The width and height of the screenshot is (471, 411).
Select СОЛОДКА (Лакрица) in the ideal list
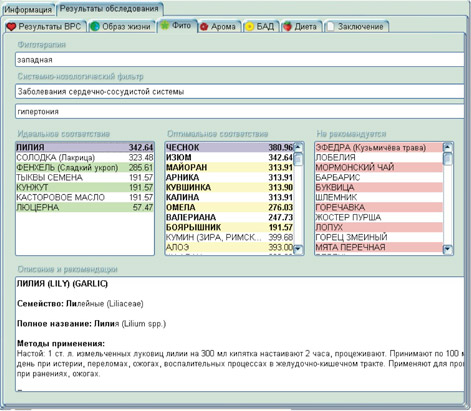coord(85,157)
